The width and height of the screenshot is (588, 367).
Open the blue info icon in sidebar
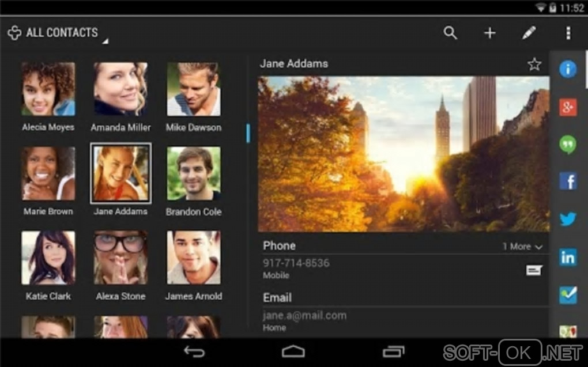pos(568,69)
